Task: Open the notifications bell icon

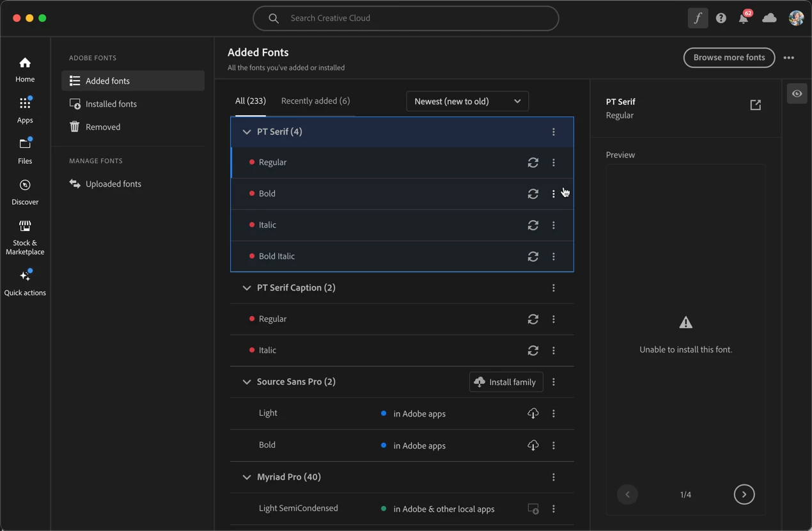Action: 744,17
